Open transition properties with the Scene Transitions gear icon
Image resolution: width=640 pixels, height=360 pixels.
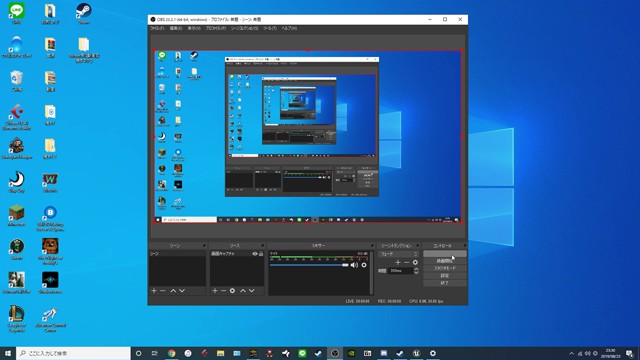pyautogui.click(x=415, y=262)
